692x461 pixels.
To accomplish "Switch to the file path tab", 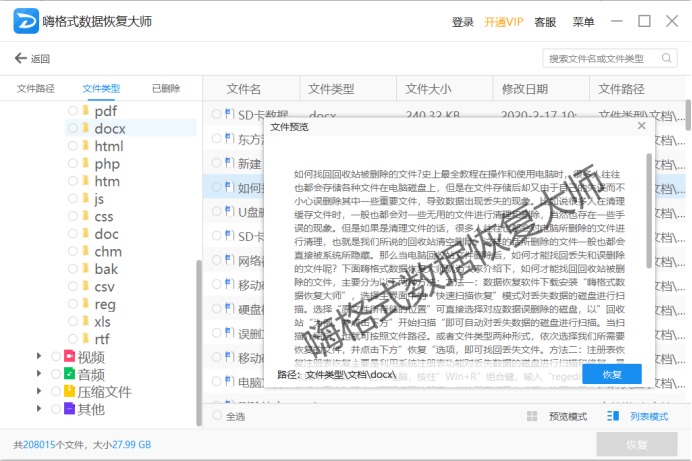I will click(x=36, y=89).
